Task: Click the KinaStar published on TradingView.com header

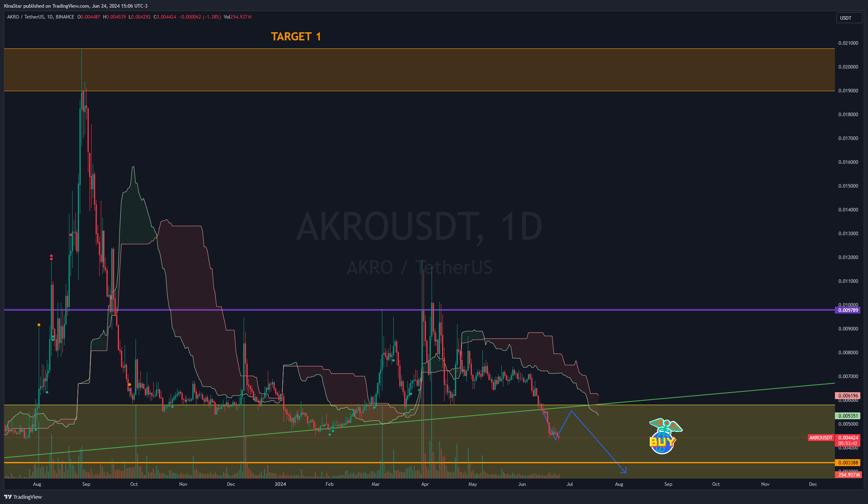Action: [76, 6]
